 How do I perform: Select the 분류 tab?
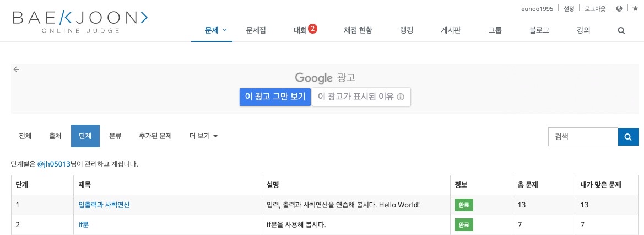[x=115, y=136]
